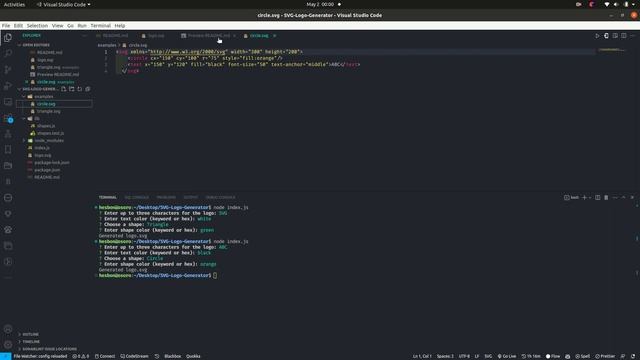Viewport: 640px width, 360px height.
Task: Open terminal launch profile dropdown arrow
Action: [x=590, y=198]
